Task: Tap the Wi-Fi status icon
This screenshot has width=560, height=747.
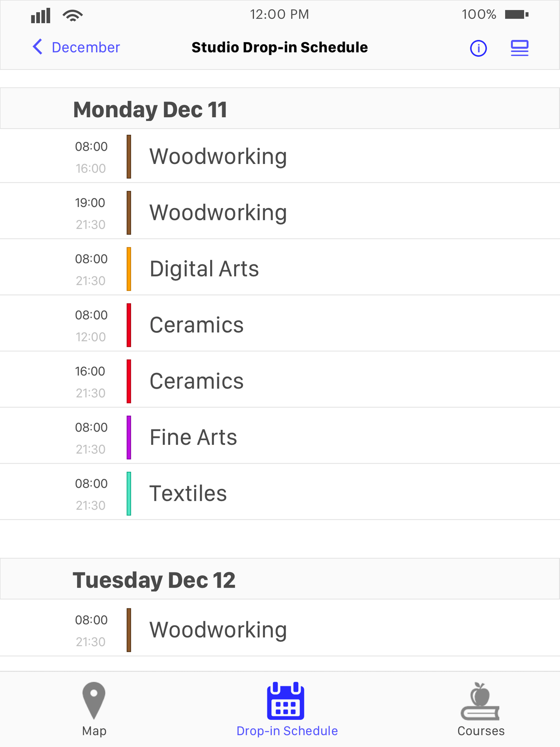Action: 73,15
